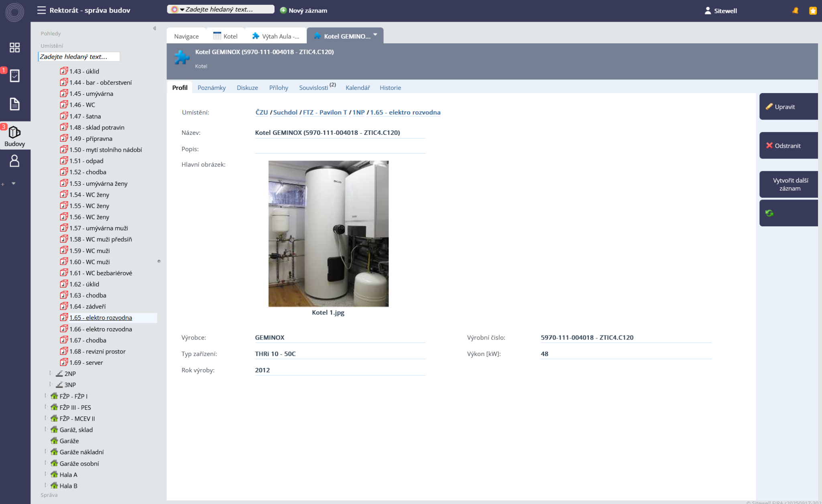822x504 pixels.
Task: Click the Kotel 1.jpg boiler image
Action: [x=328, y=234]
